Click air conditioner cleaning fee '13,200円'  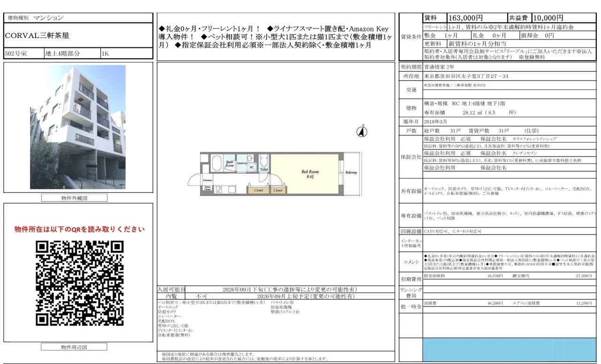584,303
